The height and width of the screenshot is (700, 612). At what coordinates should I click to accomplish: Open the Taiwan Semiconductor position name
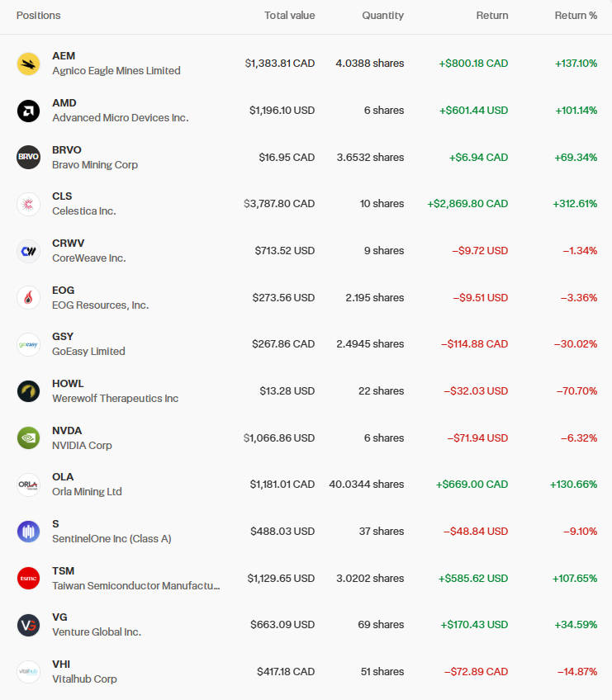(135, 585)
